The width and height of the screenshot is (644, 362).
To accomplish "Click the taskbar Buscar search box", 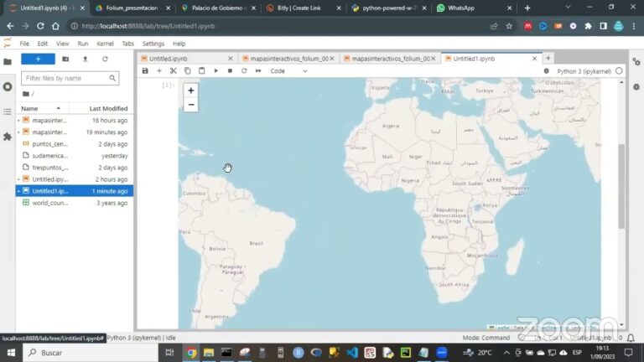I will pyautogui.click(x=91, y=353).
